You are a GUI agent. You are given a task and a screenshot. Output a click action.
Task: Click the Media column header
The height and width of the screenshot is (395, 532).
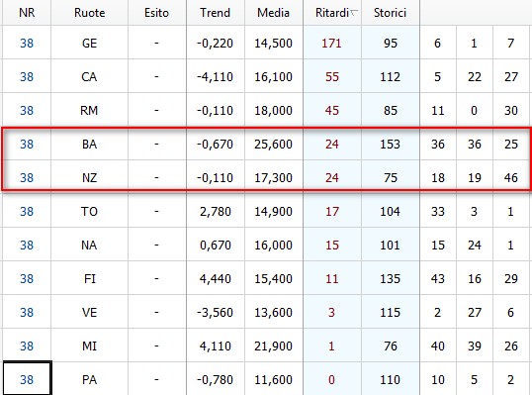(274, 13)
